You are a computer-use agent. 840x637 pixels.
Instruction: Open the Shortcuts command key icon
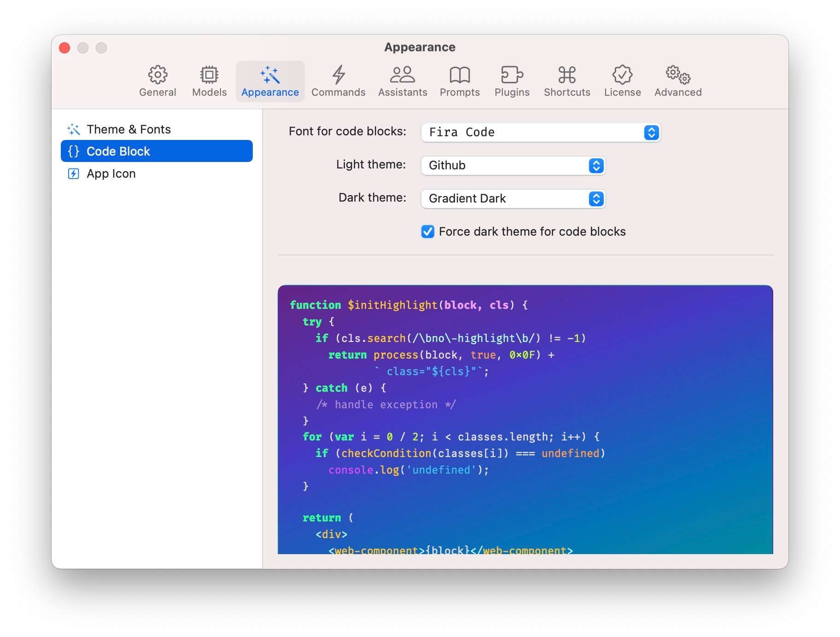coord(567,75)
